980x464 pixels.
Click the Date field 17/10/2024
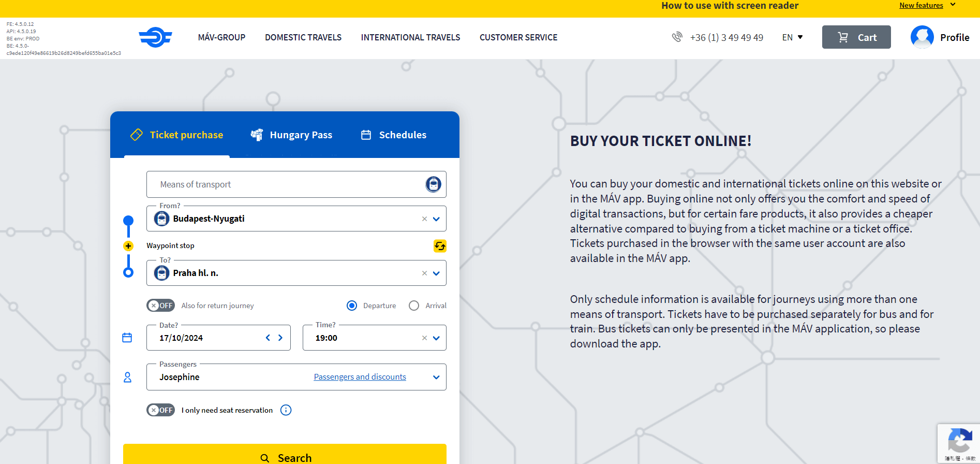(218, 338)
